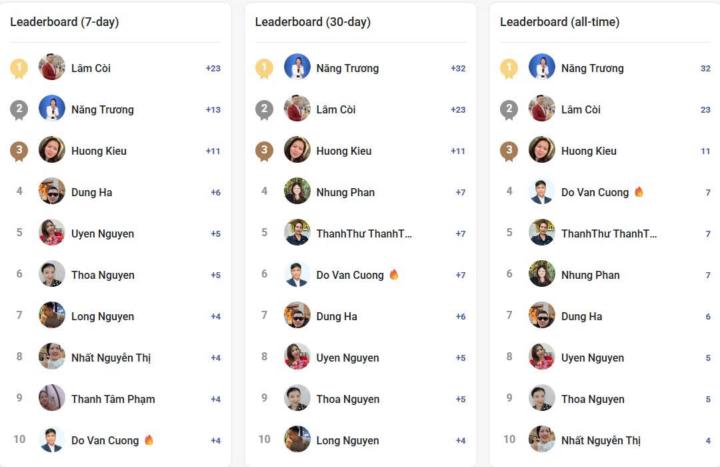Click Thanh Tâm Phạm's profile picture
Image resolution: width=720 pixels, height=467 pixels.
[x=52, y=398]
